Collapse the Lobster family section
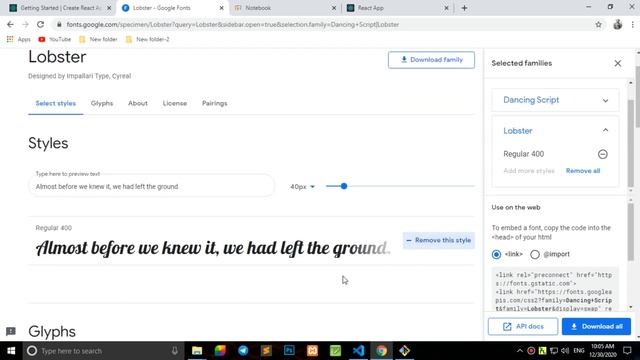Viewport: 640px width, 360px height. (x=605, y=131)
